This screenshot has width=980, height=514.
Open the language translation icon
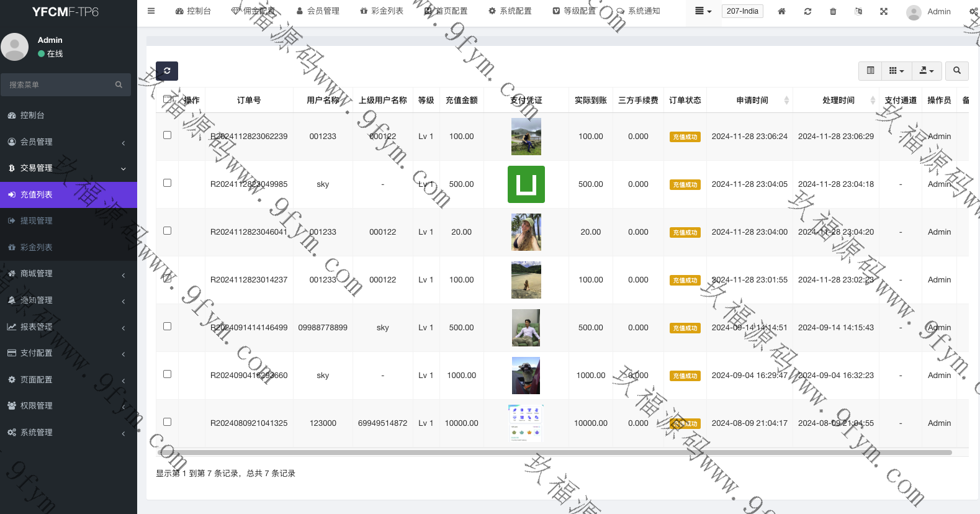pos(858,11)
